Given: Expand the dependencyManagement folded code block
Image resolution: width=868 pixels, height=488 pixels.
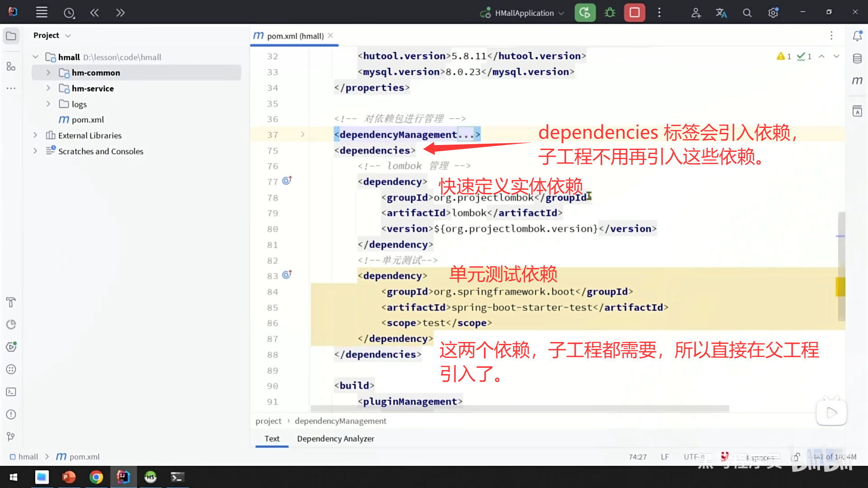Looking at the screenshot, I should pos(302,134).
